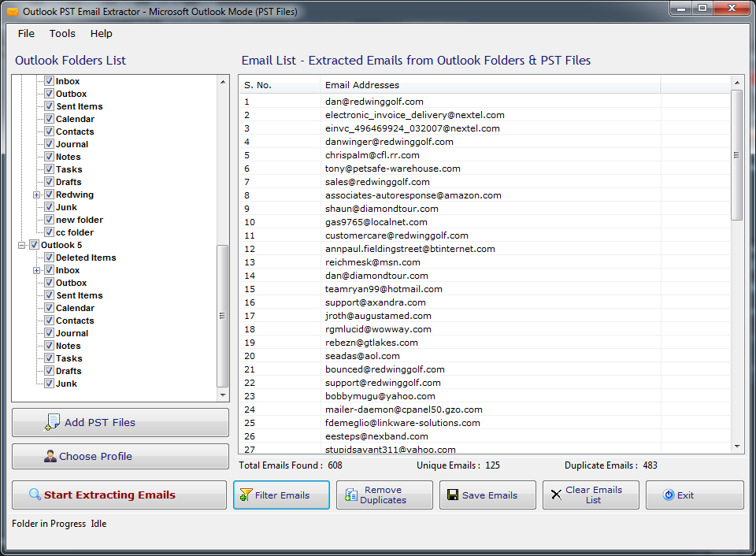Image resolution: width=756 pixels, height=556 pixels.
Task: Select mailer-daemon@cpanel50.gzo.com row
Action: click(x=484, y=410)
